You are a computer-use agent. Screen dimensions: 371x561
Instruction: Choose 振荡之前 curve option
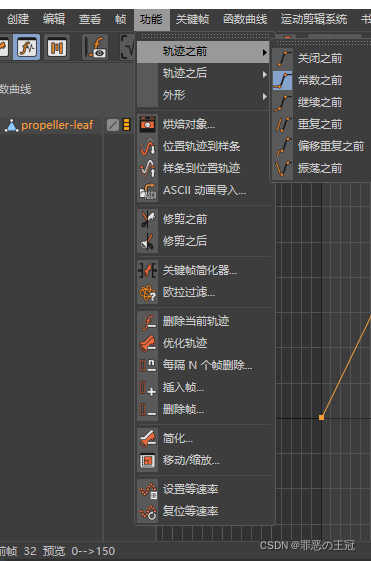321,168
